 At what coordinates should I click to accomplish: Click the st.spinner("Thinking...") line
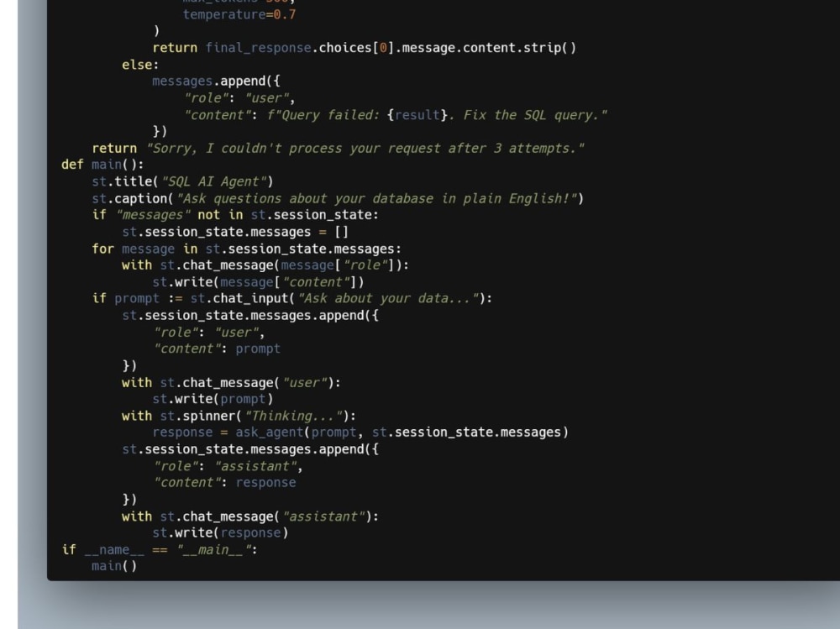(x=239, y=417)
